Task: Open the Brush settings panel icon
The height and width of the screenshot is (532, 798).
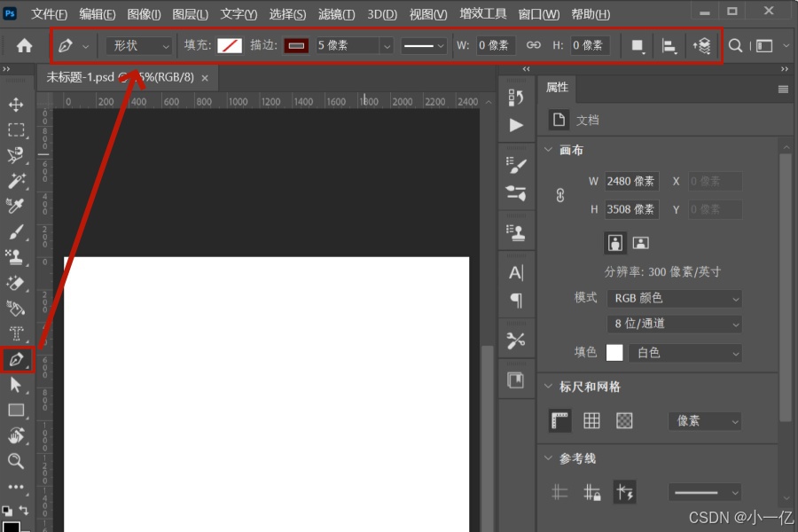Action: (x=515, y=165)
